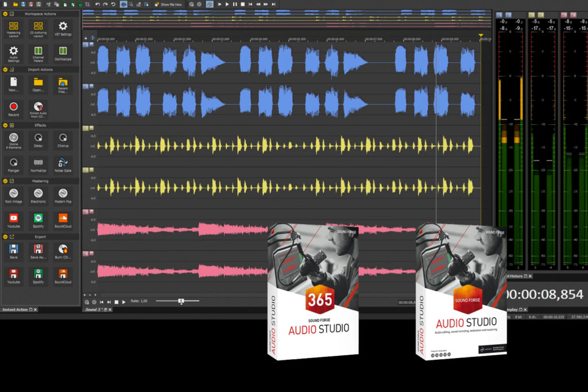Click Go to End in top transport
This screenshot has width=588, height=392.
pos(274,4)
